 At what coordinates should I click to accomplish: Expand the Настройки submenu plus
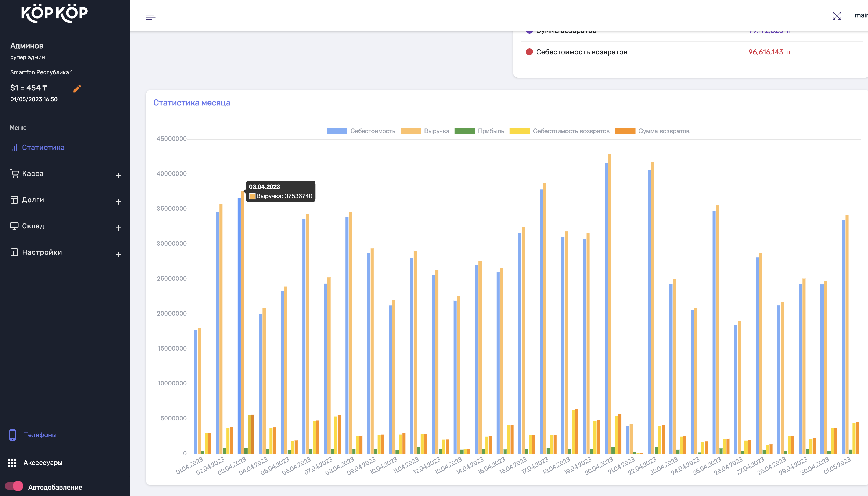tap(118, 254)
